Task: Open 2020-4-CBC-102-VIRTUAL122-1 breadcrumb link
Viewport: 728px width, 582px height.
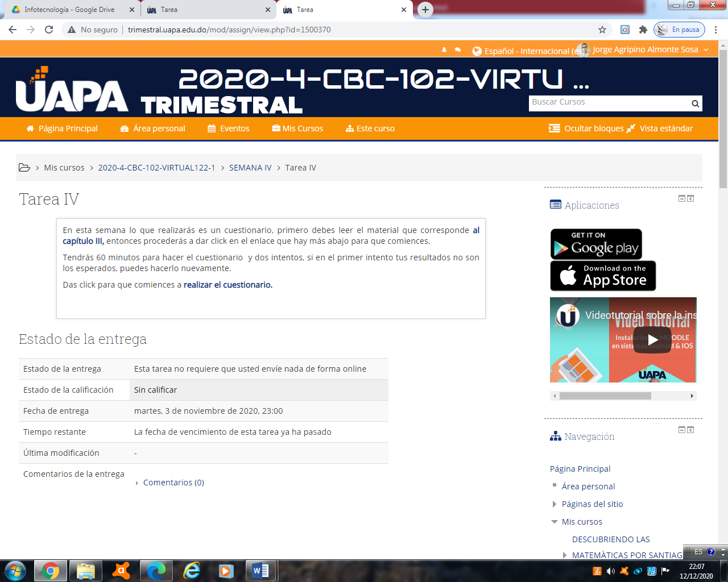Action: pos(156,168)
